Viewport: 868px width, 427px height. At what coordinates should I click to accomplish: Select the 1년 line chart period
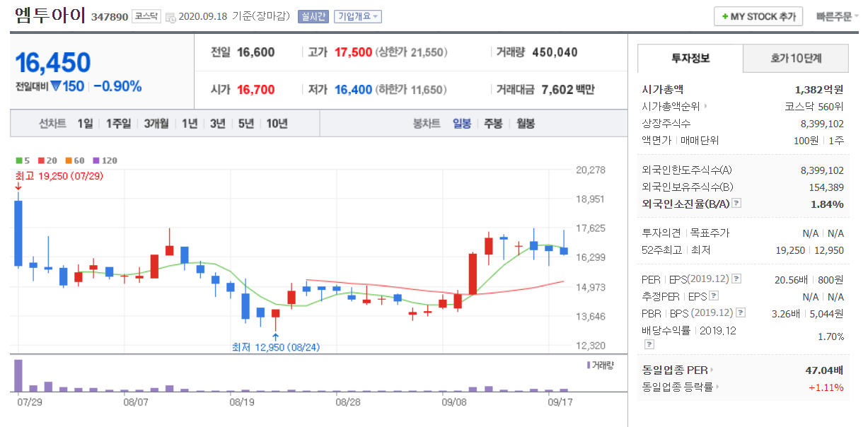pos(189,124)
